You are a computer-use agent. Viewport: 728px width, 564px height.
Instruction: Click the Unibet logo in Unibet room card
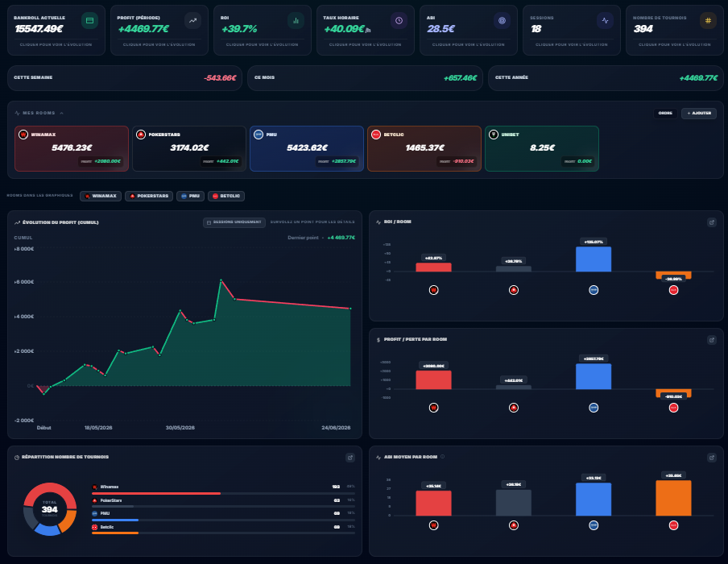point(494,135)
